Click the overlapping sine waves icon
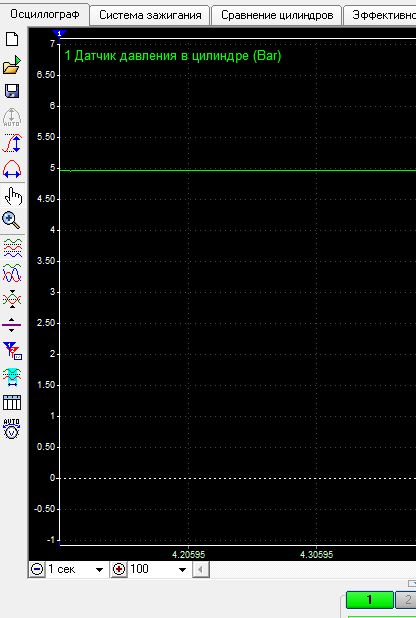 (12, 273)
